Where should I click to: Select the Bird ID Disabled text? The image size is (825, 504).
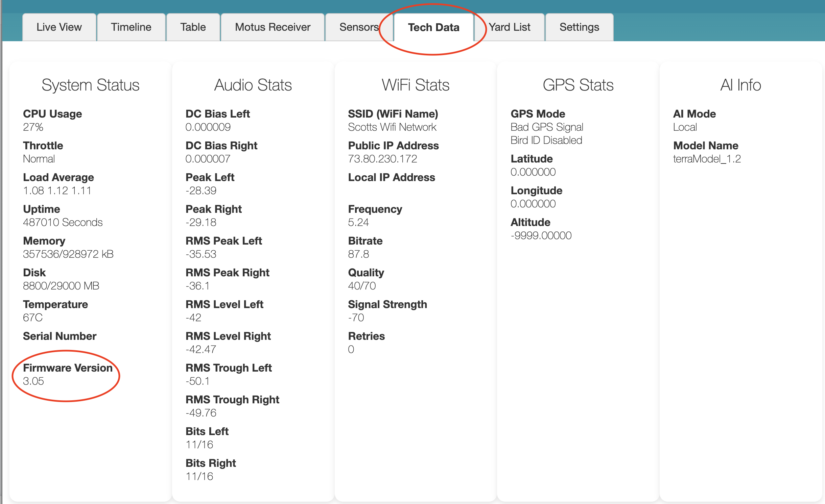(546, 140)
